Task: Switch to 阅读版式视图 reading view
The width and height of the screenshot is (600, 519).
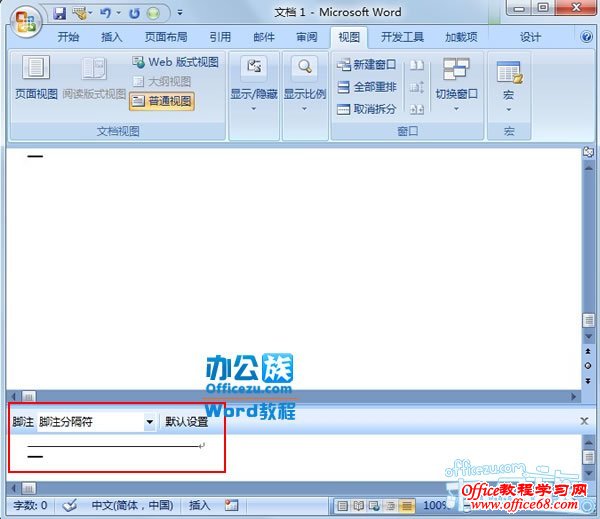Action: click(x=94, y=78)
